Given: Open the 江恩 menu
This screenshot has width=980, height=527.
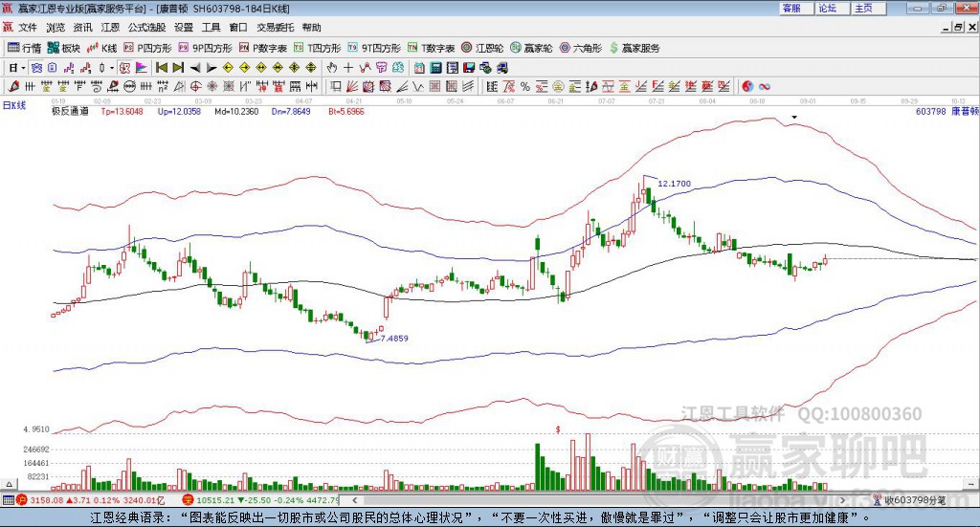Looking at the screenshot, I should click(x=110, y=28).
